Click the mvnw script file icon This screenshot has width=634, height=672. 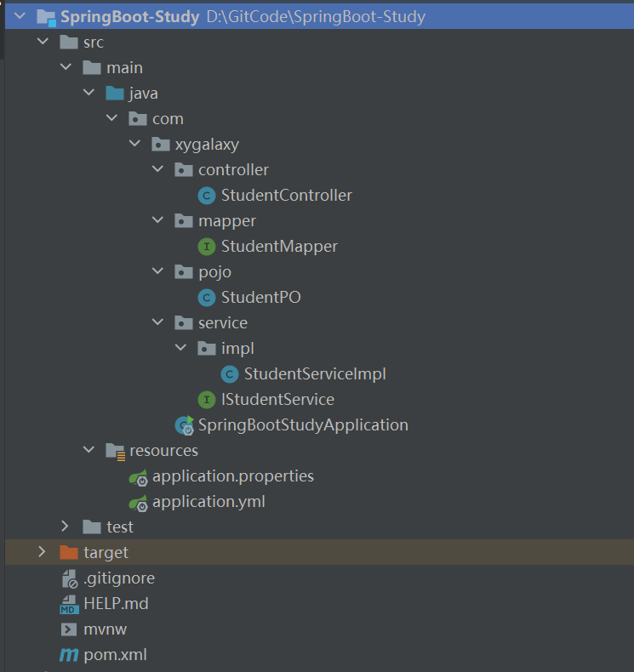click(x=69, y=629)
